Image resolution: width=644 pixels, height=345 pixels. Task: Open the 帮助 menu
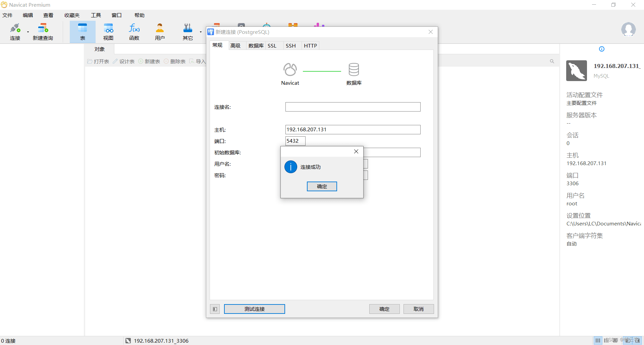pyautogui.click(x=140, y=15)
